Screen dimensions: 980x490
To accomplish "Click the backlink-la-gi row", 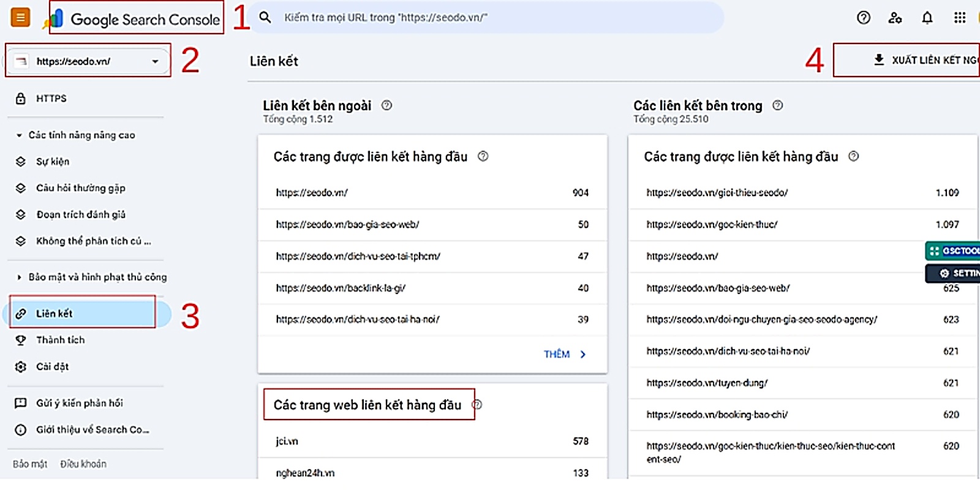I will (x=432, y=288).
